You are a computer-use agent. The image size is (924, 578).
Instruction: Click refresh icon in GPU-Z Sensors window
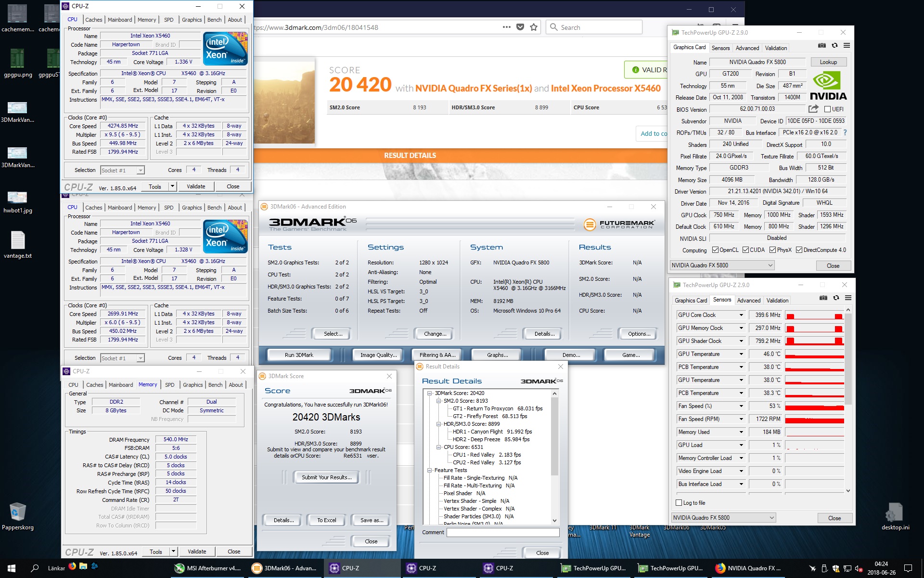(x=836, y=298)
